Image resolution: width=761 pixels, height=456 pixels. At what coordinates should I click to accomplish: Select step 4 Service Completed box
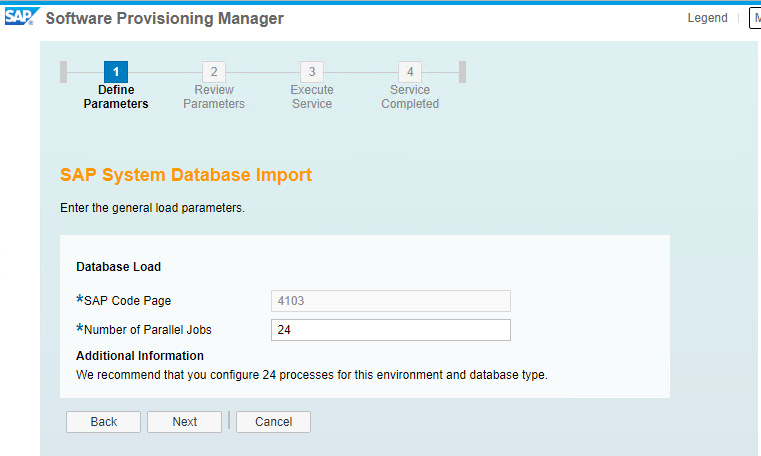point(410,72)
